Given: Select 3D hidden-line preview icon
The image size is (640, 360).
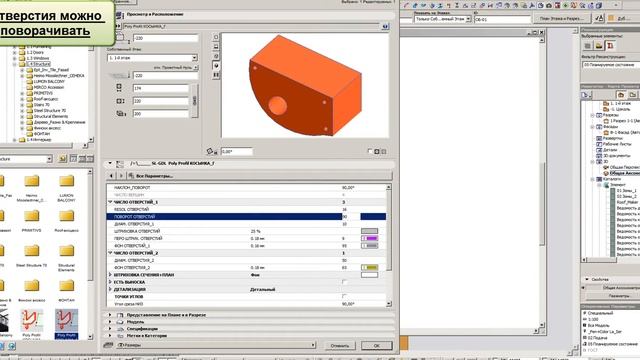Looking at the screenshot, I should tap(216, 56).
